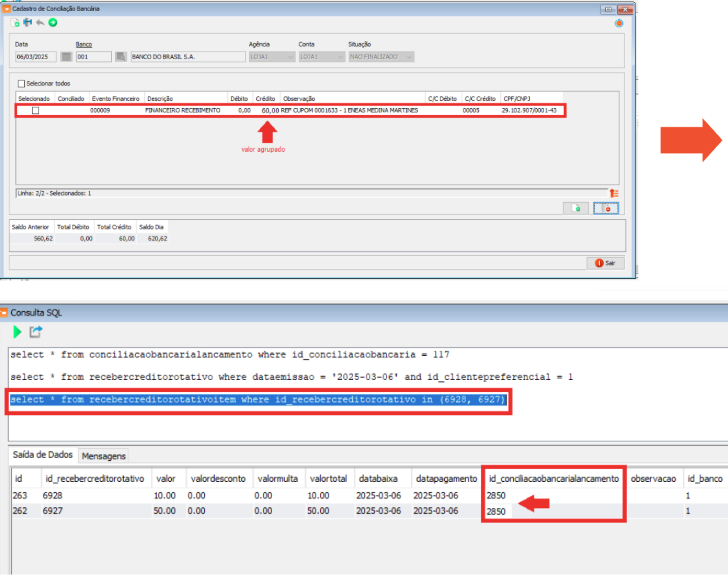Click the export results icon

point(36,332)
